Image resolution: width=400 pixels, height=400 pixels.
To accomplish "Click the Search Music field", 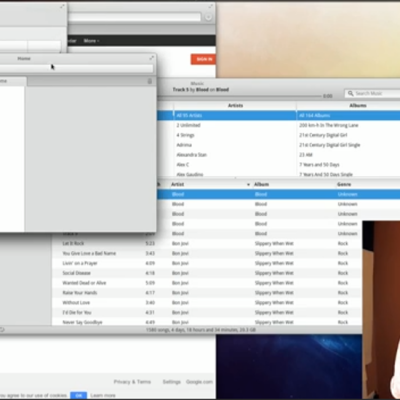I will pos(372,93).
